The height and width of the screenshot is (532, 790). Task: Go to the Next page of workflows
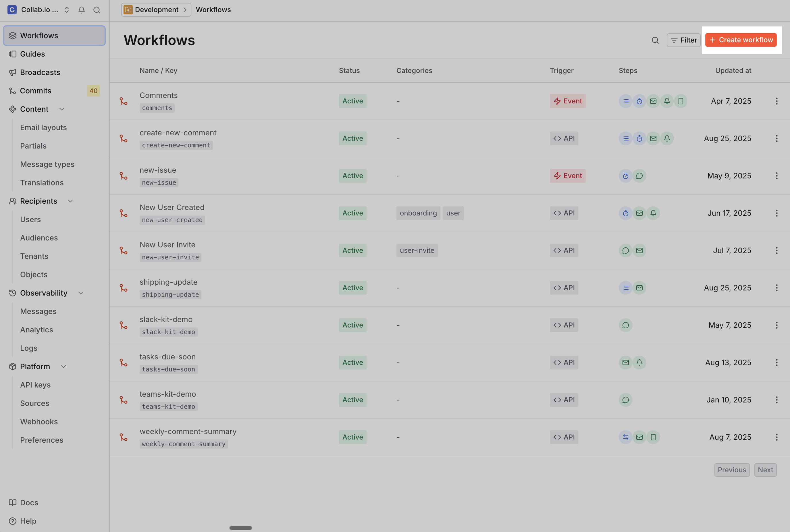(x=765, y=470)
